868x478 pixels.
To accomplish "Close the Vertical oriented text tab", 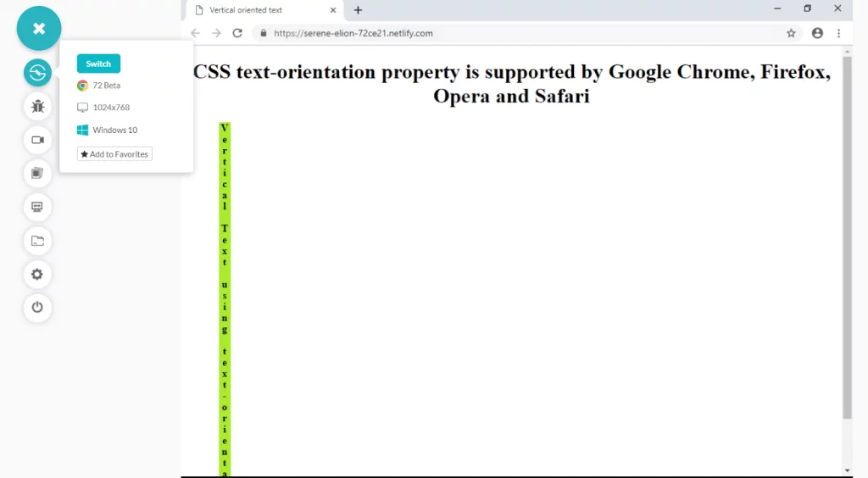I will click(x=332, y=10).
